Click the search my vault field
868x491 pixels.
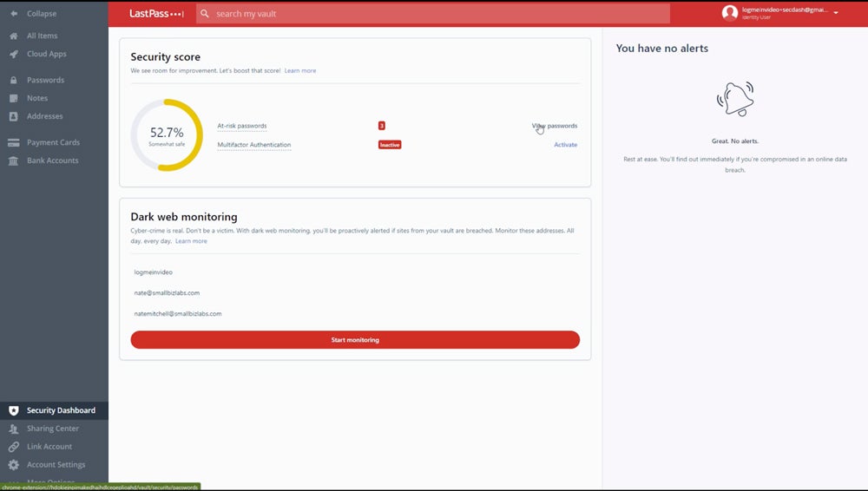[434, 14]
